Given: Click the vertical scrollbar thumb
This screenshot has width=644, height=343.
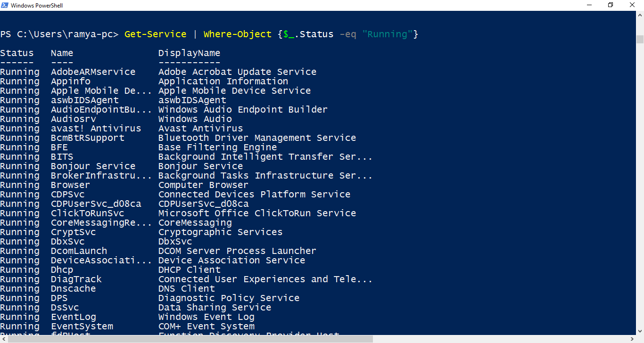Looking at the screenshot, I should point(640,39).
